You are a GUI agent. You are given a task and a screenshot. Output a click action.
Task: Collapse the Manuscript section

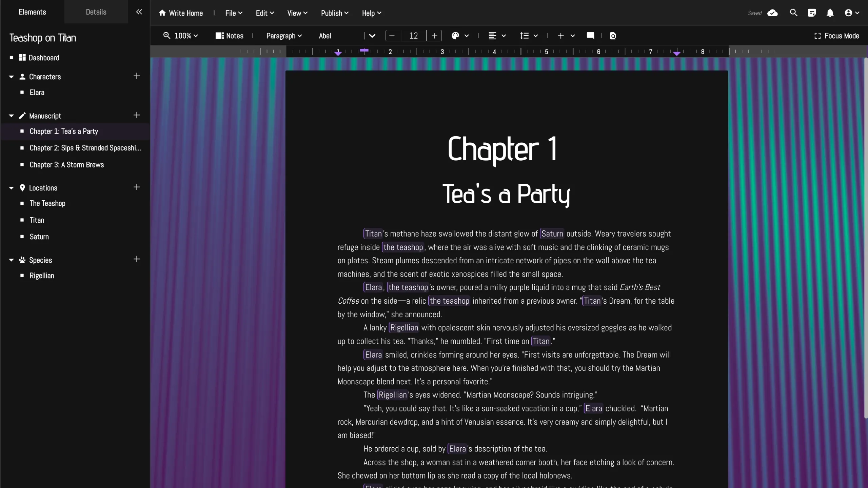pyautogui.click(x=11, y=116)
